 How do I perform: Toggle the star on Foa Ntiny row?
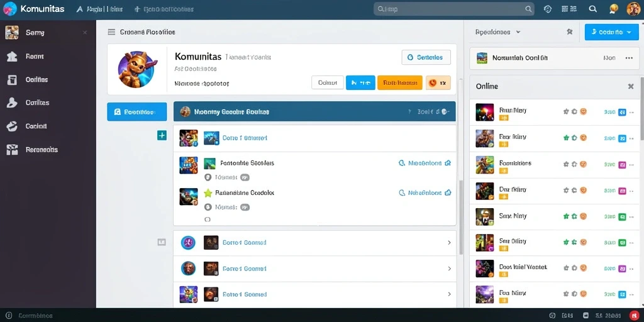pyautogui.click(x=566, y=294)
